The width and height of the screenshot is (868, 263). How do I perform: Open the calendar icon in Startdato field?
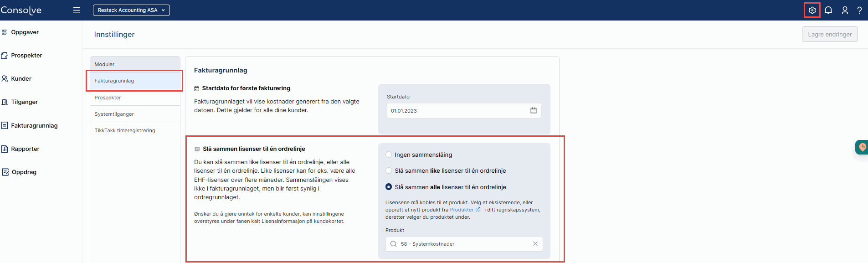click(x=533, y=111)
